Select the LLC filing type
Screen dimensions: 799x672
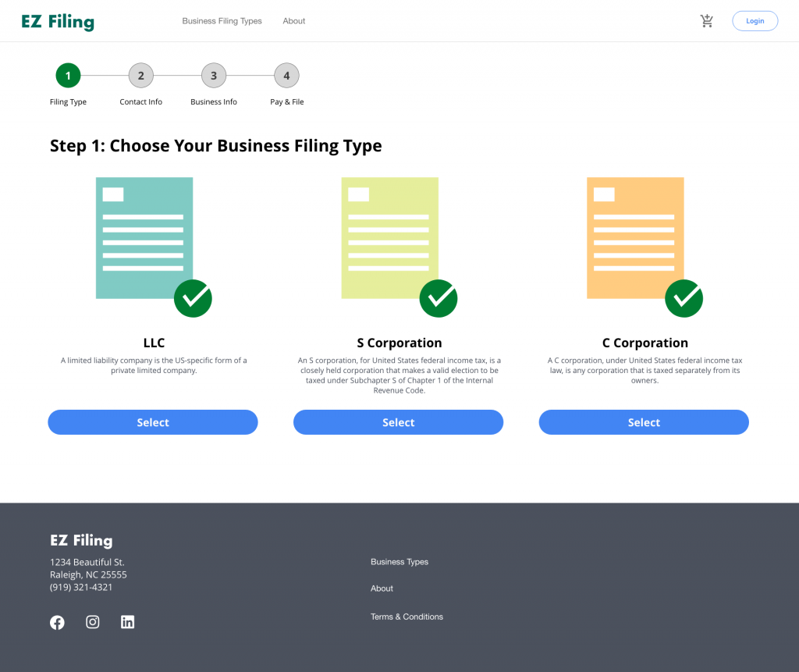pos(153,422)
